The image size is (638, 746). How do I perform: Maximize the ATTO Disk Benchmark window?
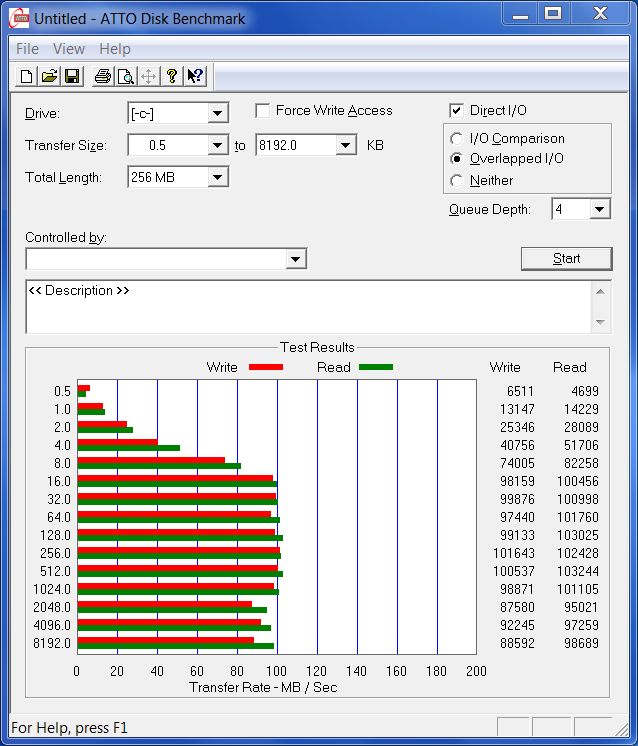(553, 14)
